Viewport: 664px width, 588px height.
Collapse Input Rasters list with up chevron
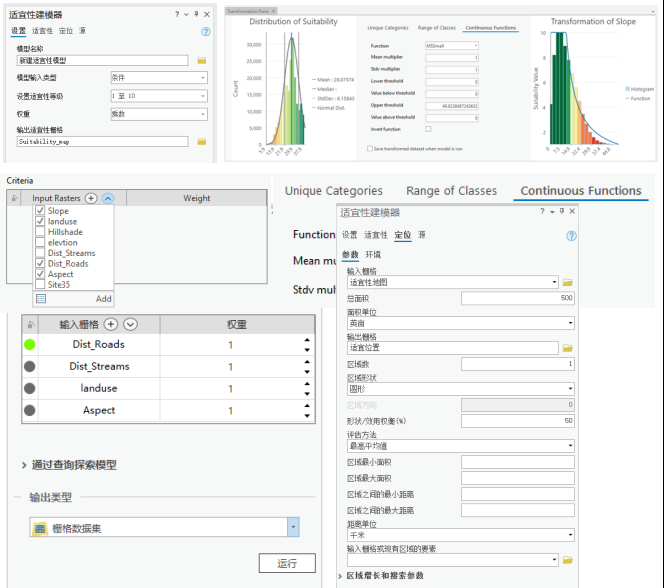(108, 198)
